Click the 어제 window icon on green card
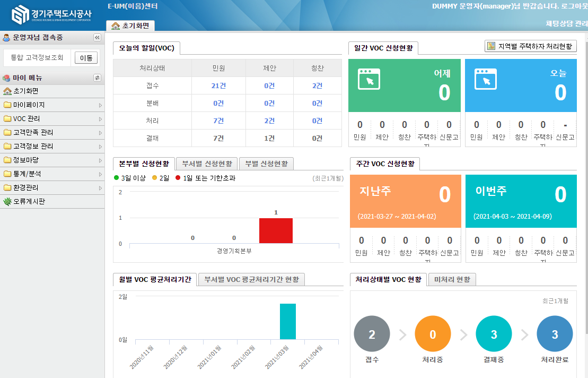Image resolution: width=588 pixels, height=378 pixels. 369,79
